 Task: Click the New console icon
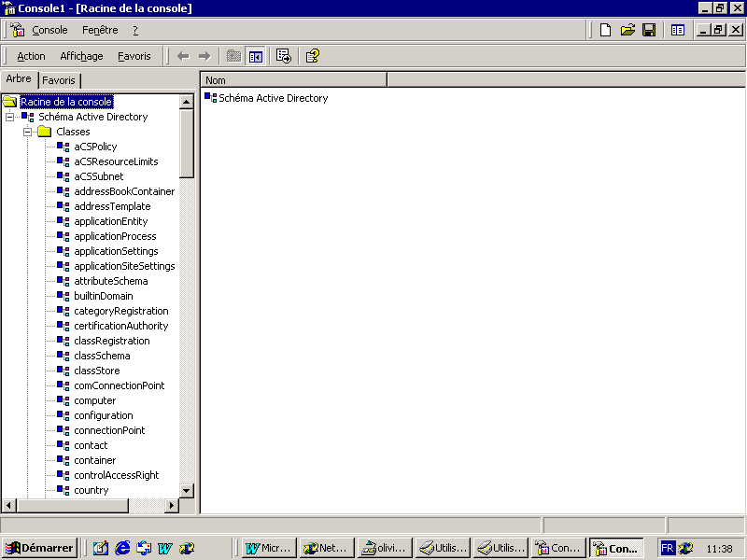point(606,30)
